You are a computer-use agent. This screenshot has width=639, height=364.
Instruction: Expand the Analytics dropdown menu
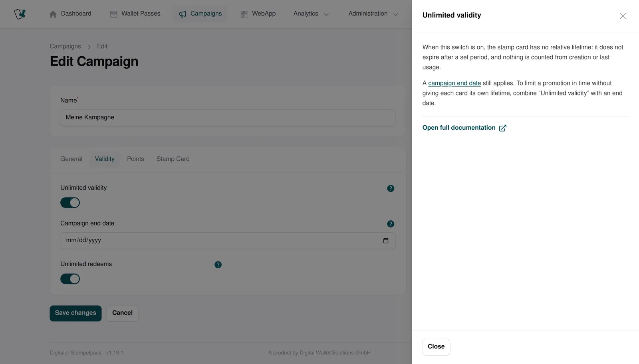pyautogui.click(x=311, y=14)
